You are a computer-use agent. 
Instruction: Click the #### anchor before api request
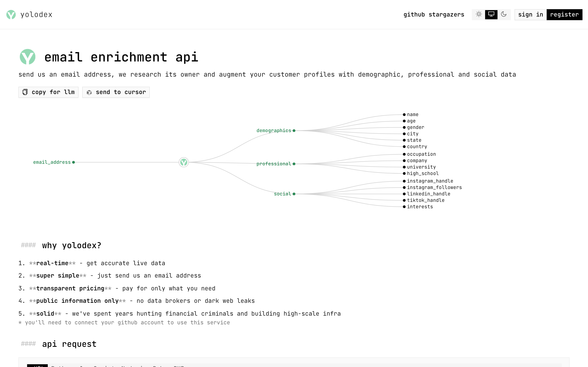tap(28, 344)
